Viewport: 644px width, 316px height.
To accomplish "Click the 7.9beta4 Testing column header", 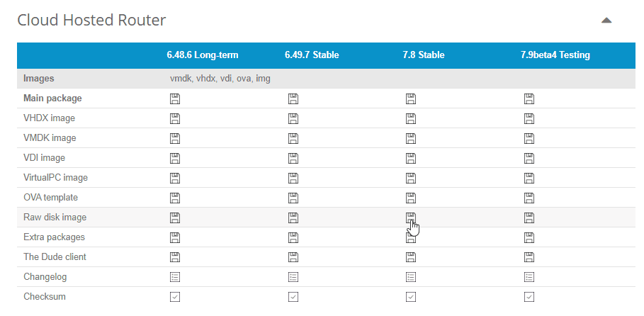I will pyautogui.click(x=555, y=55).
